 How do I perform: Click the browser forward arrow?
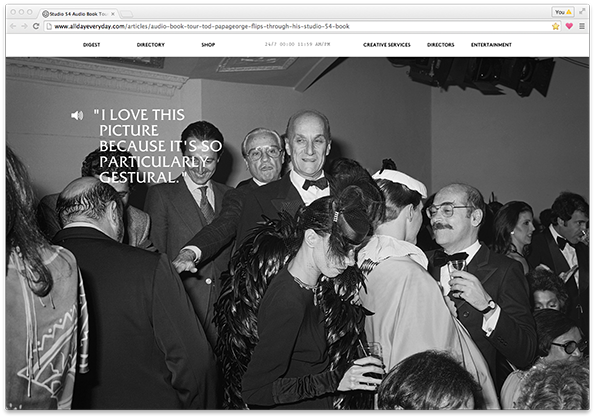point(25,26)
